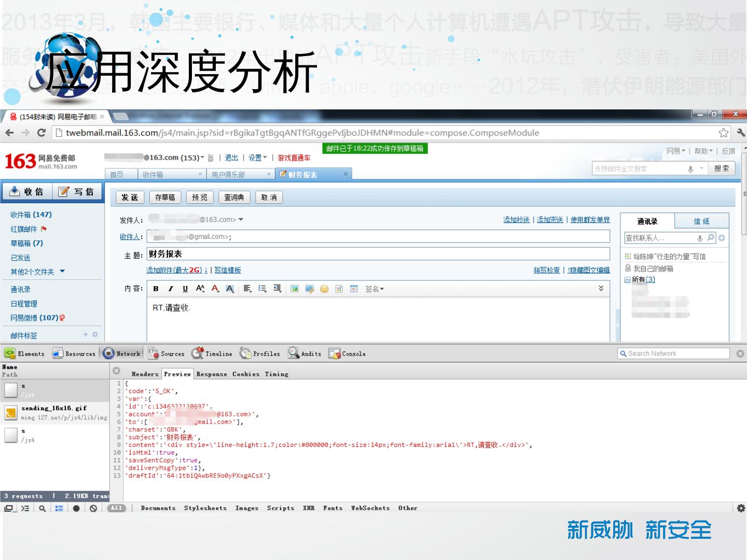Click the 发送 send button
Screen dimensions: 747x560
(x=130, y=197)
